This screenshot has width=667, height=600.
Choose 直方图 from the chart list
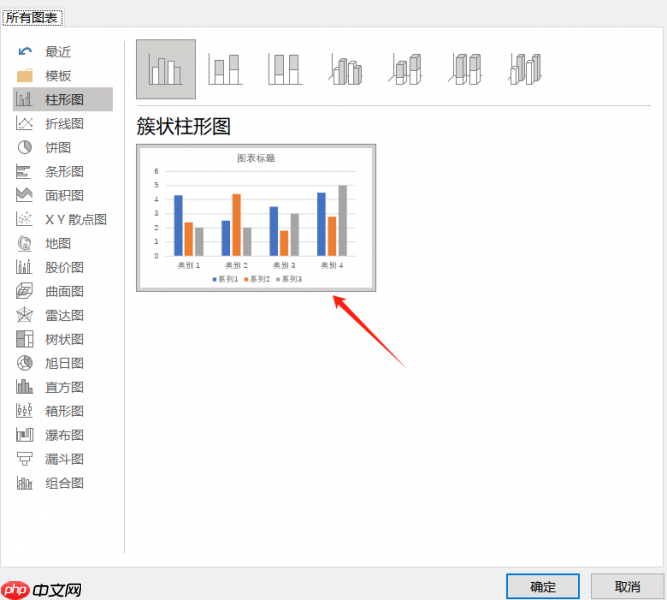coord(65,387)
